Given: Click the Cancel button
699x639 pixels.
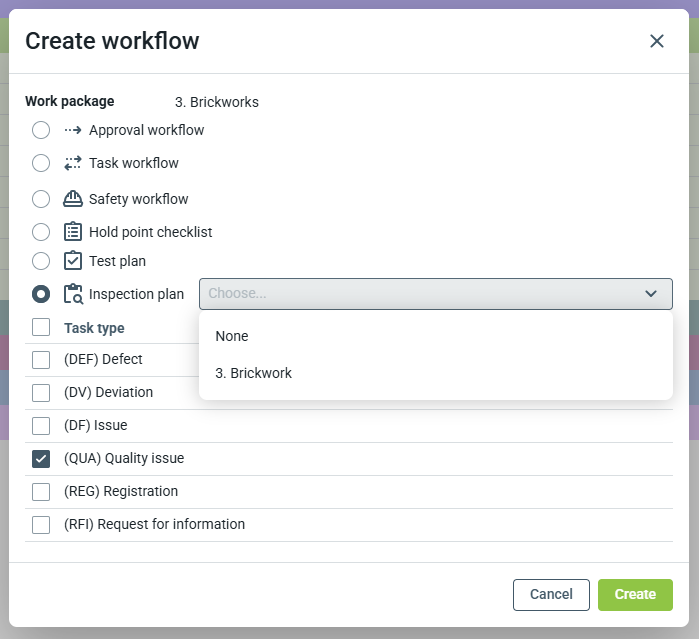Looking at the screenshot, I should click(x=551, y=594).
